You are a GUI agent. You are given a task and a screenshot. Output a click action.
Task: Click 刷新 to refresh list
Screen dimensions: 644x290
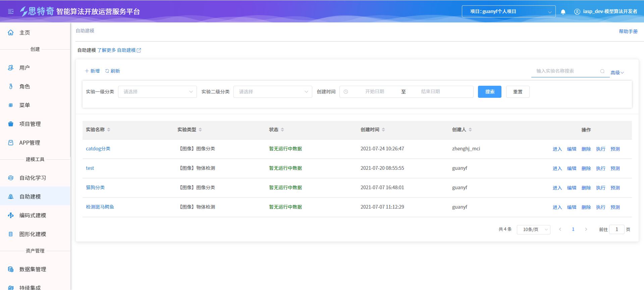click(112, 71)
